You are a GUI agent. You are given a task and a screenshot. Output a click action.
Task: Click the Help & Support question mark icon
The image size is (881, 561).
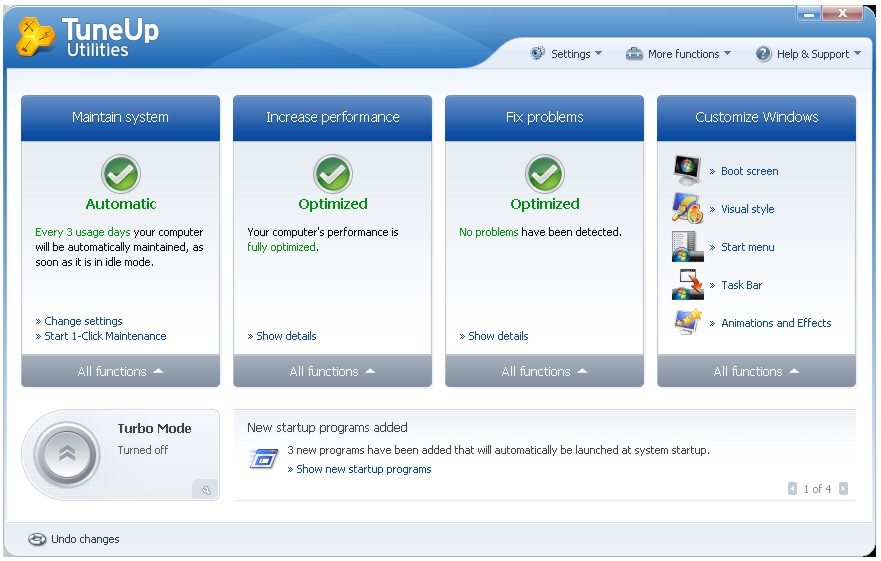(x=763, y=54)
